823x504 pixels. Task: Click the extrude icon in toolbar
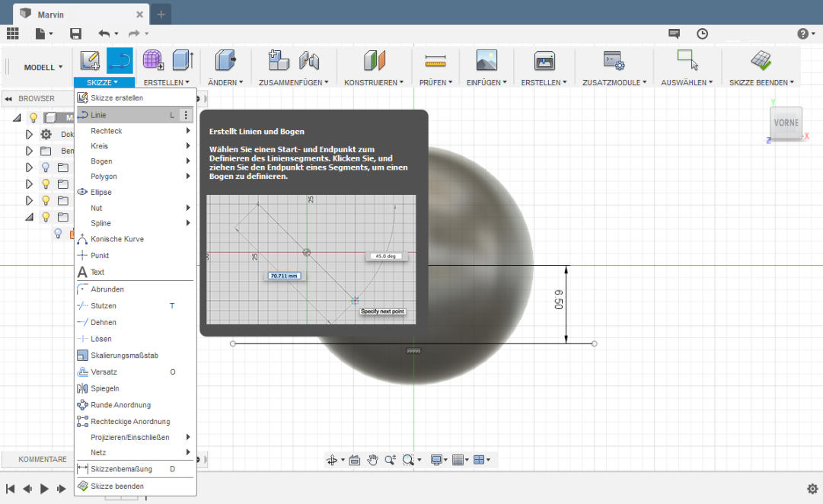click(x=183, y=60)
